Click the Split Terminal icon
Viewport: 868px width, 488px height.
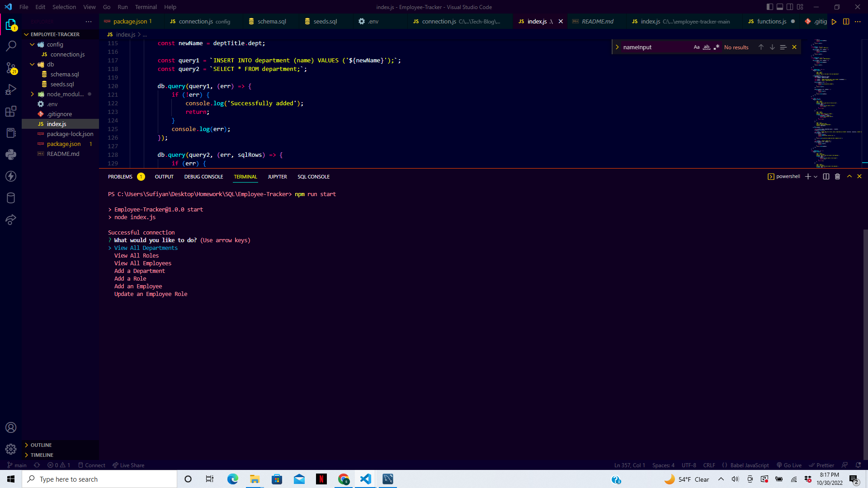[826, 177]
